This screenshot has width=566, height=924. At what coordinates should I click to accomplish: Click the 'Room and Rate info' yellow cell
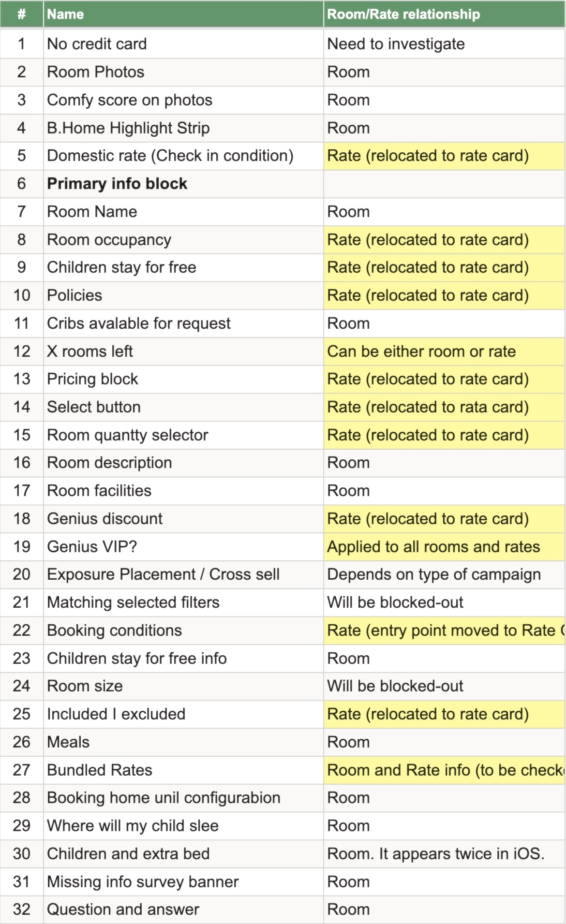click(x=445, y=770)
